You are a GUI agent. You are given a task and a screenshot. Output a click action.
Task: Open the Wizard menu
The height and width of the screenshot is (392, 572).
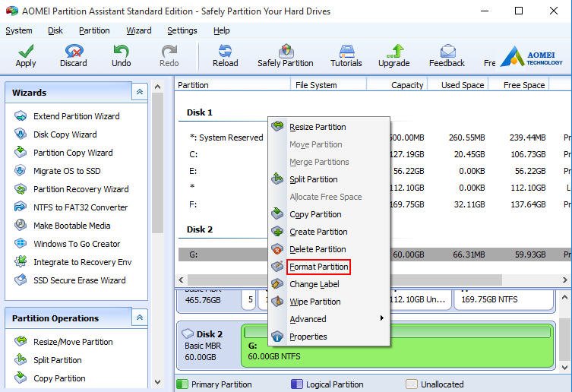click(138, 30)
